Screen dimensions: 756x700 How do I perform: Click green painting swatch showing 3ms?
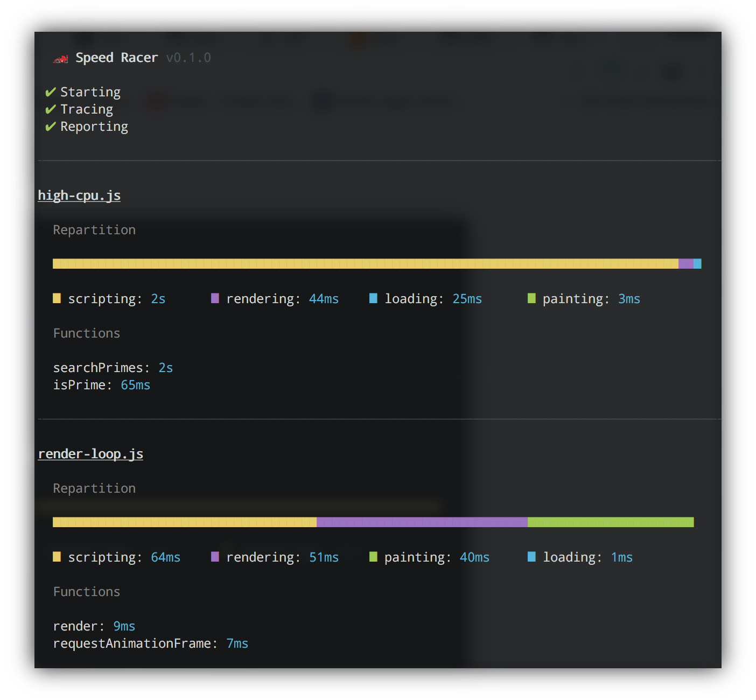531,298
